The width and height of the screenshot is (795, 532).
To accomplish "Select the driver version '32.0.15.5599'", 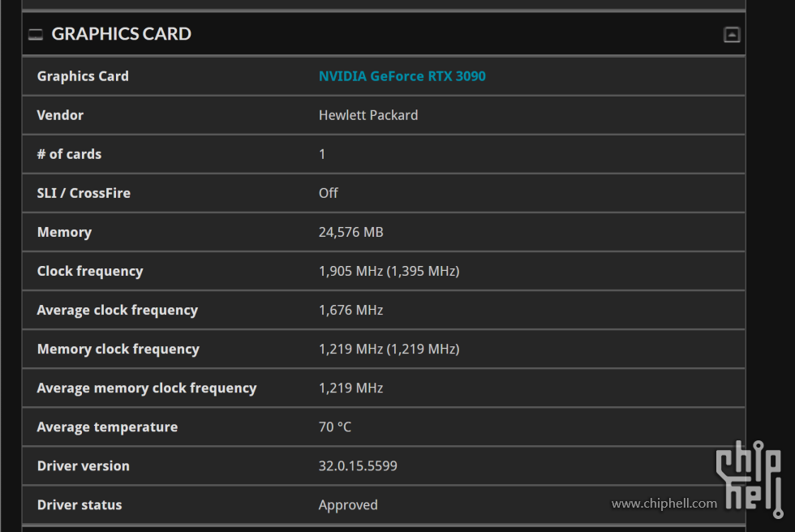I will [x=358, y=466].
